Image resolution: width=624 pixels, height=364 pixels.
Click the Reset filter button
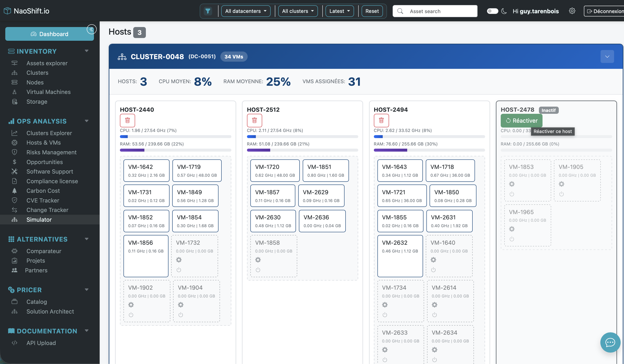pos(372,11)
